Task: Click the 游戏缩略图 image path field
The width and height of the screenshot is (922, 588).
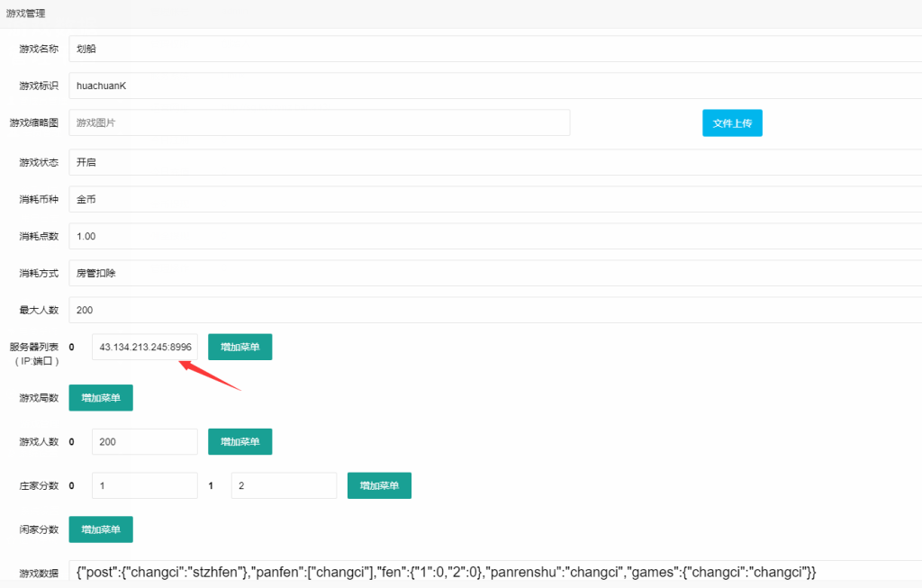Action: coord(319,122)
